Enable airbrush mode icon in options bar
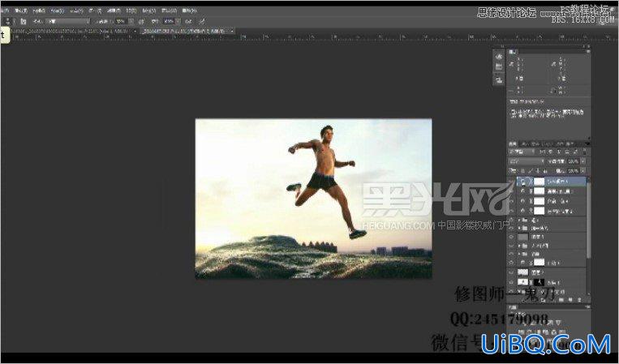619x364 pixels. pos(188,22)
